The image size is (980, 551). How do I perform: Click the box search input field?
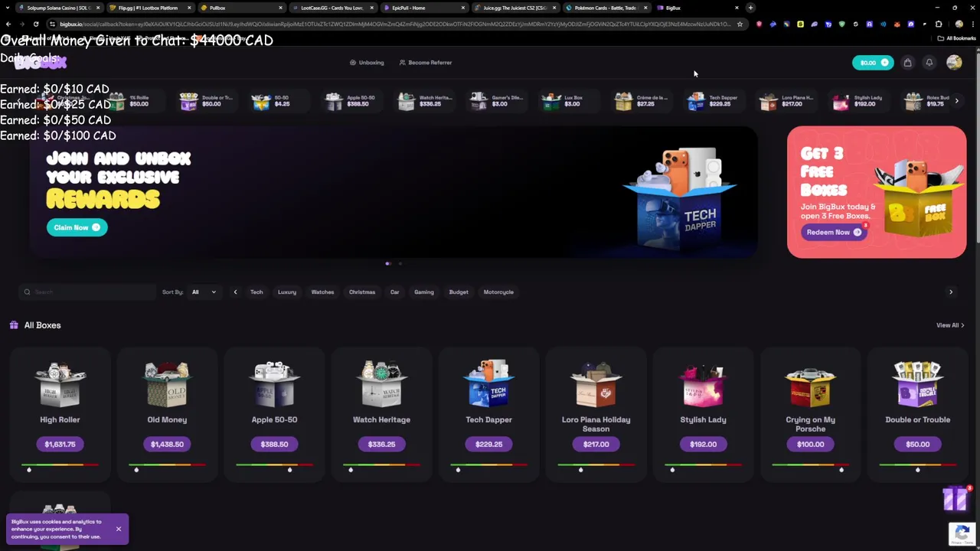coord(88,292)
